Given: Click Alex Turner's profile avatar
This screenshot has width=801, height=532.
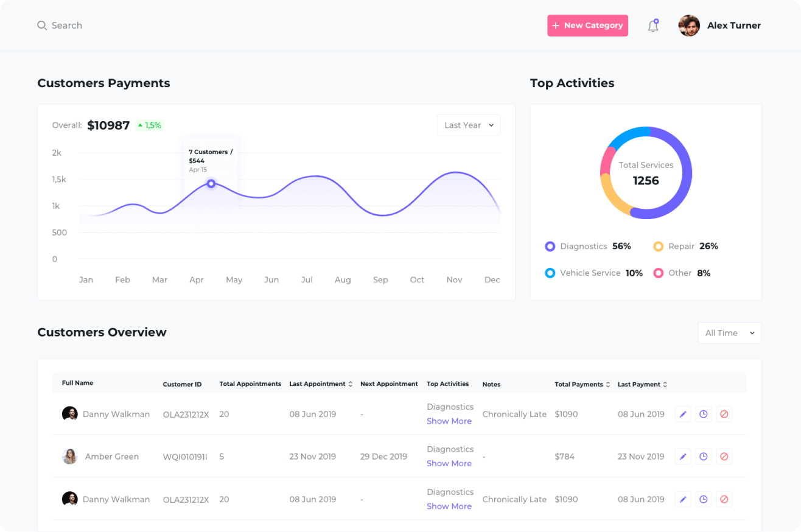Looking at the screenshot, I should pyautogui.click(x=689, y=26).
